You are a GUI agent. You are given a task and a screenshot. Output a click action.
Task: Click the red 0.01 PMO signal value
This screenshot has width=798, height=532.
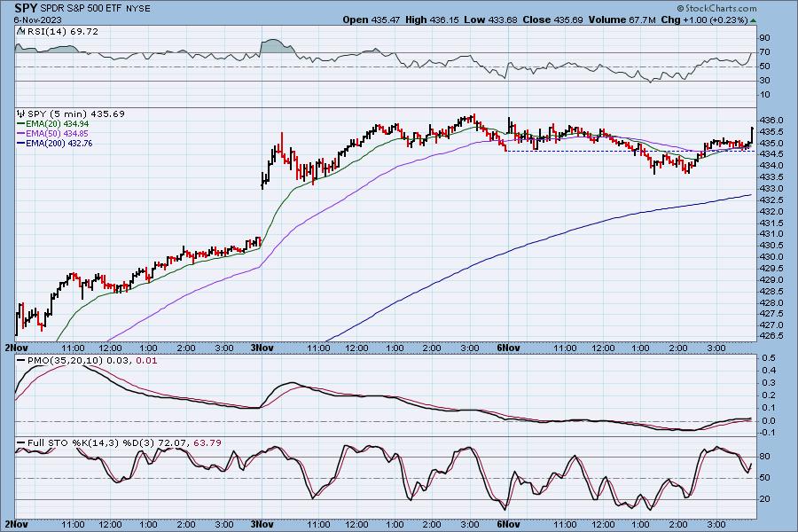146,361
